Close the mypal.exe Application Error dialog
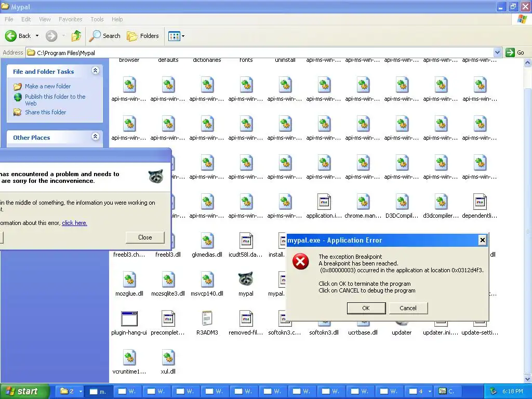This screenshot has height=399, width=532. tap(482, 240)
